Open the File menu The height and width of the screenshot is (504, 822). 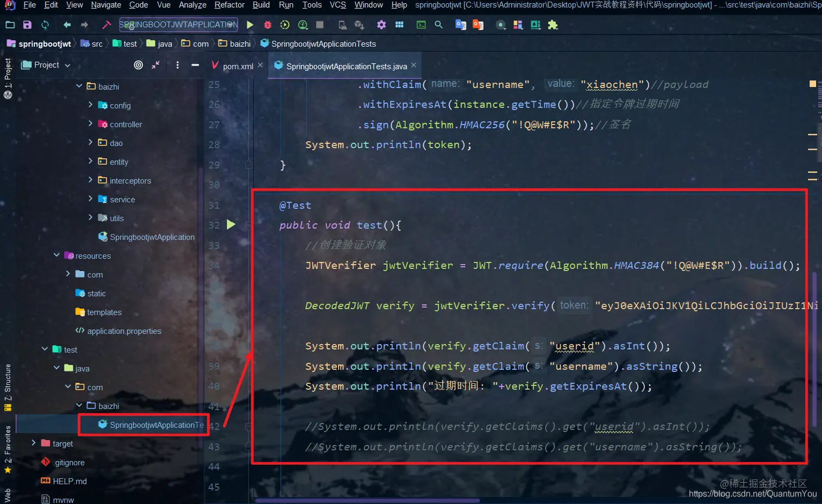tap(29, 5)
